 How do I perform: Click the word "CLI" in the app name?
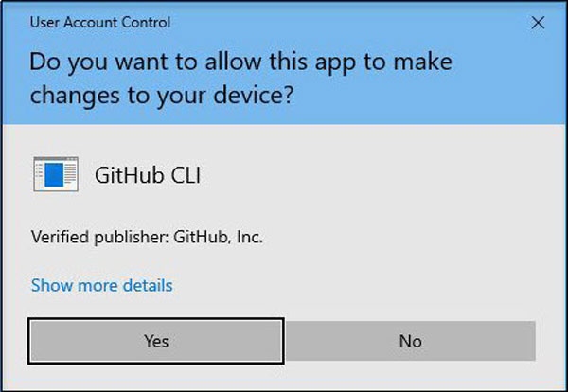tap(185, 175)
